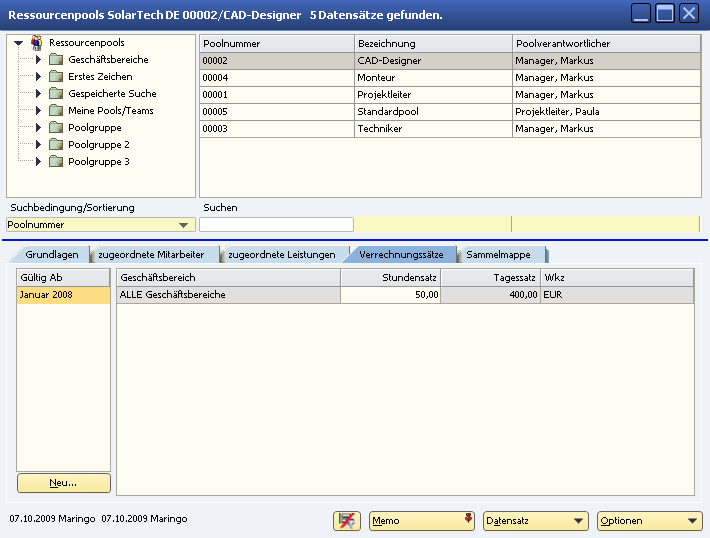Expand the Poolgruppe tree node
Image resolution: width=710 pixels, height=538 pixels.
(x=38, y=128)
